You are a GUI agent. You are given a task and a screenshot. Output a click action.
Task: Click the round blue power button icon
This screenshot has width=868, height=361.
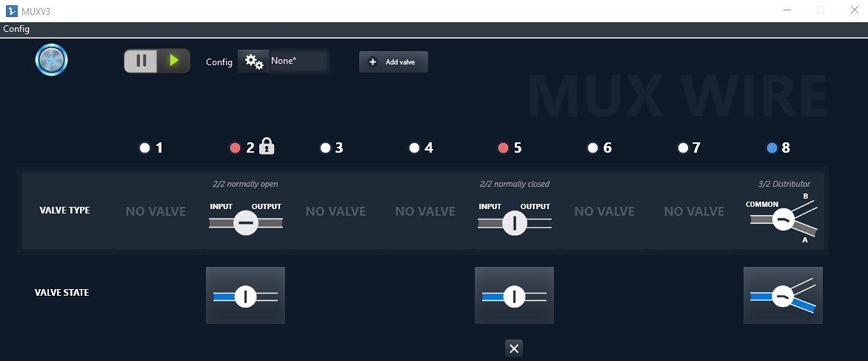click(x=52, y=60)
